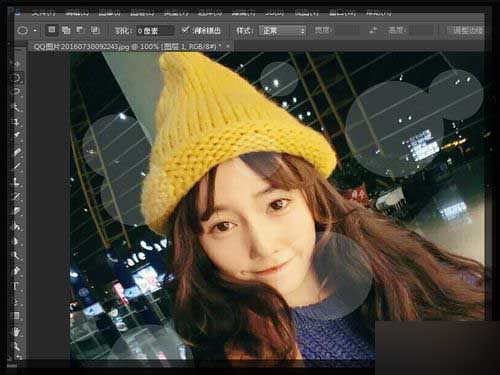Open the 窗口(W) menu
The height and width of the screenshot is (375, 500).
[x=342, y=13]
